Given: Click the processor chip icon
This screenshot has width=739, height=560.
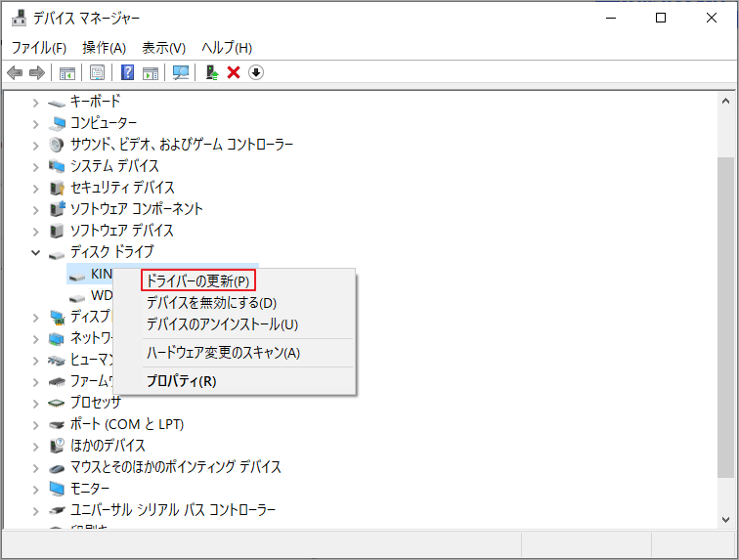Looking at the screenshot, I should [x=57, y=403].
